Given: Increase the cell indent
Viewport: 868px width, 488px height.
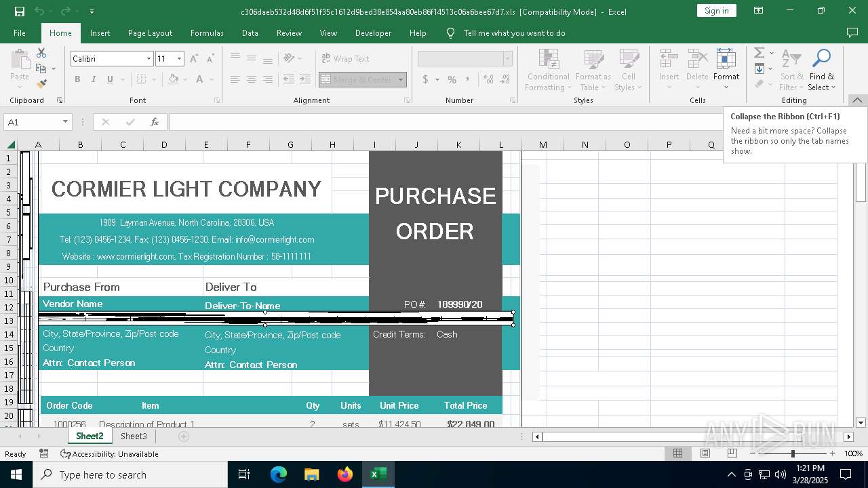Looking at the screenshot, I should click(x=305, y=79).
